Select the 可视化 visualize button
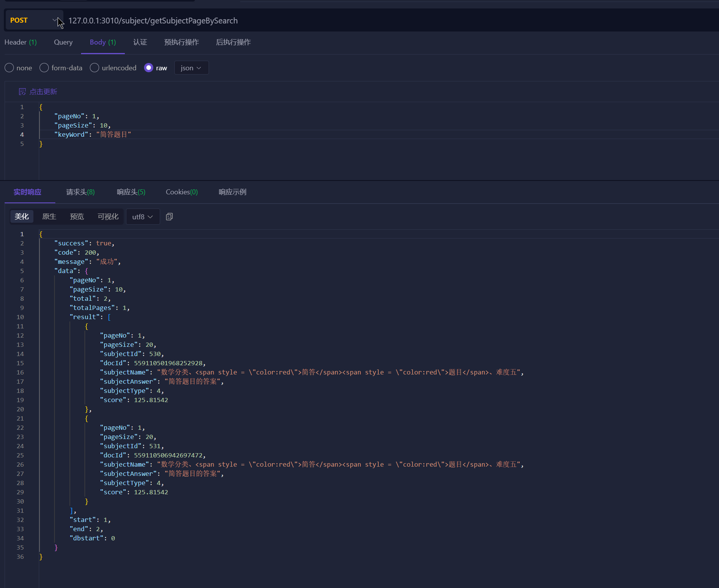 (108, 217)
